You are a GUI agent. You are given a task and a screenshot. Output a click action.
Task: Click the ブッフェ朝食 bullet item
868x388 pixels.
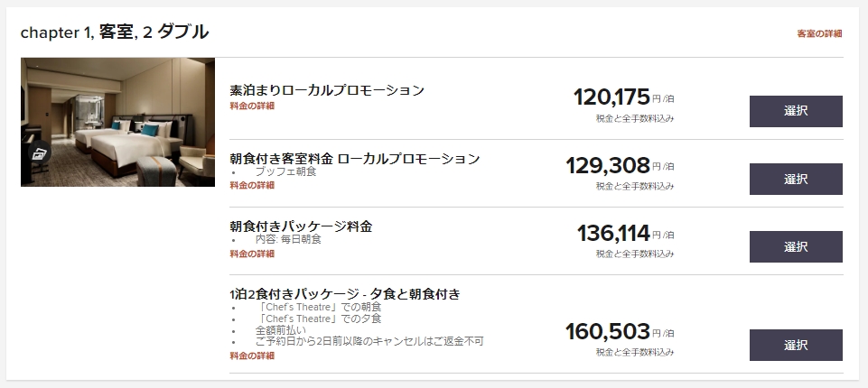point(285,171)
